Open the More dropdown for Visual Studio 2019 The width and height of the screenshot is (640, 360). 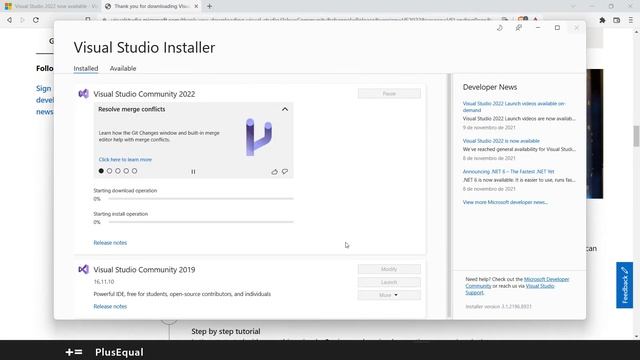pos(389,295)
